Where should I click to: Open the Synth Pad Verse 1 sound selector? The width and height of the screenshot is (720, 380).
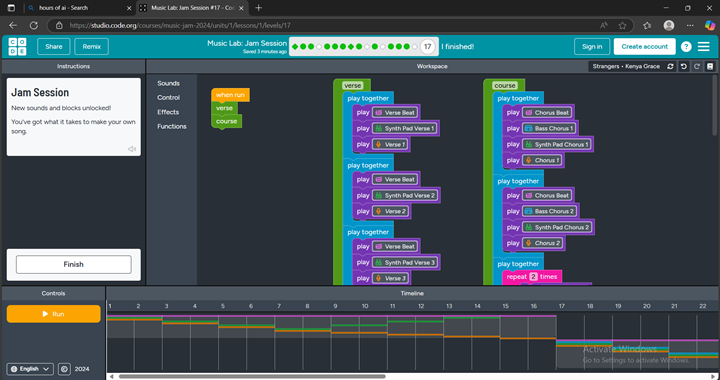pyautogui.click(x=404, y=129)
